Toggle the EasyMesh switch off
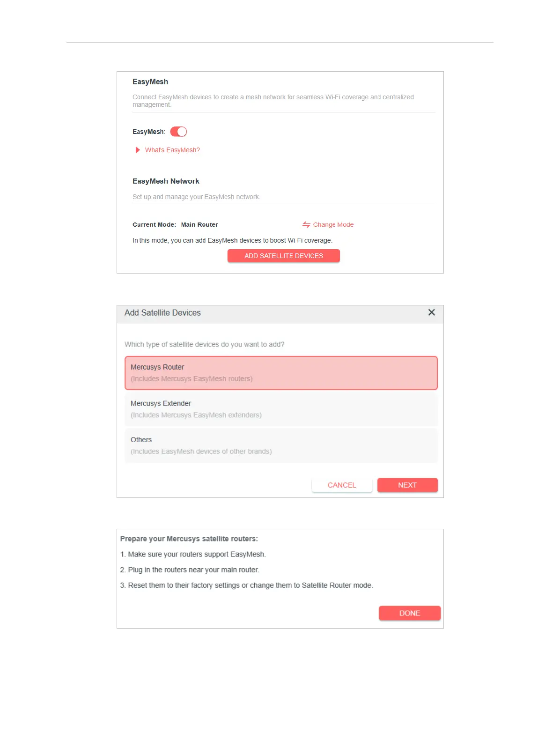Screen dimensions: 560x741 click(x=178, y=132)
